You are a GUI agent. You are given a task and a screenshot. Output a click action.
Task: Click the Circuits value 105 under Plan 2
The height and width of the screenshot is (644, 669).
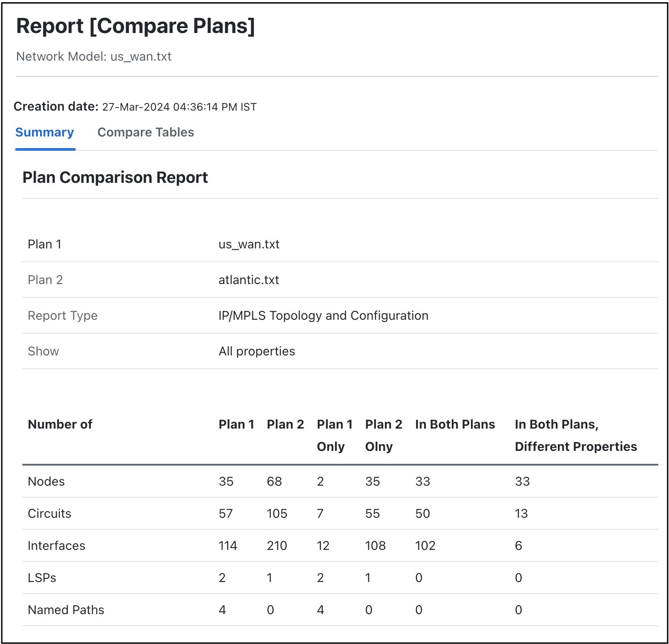pyautogui.click(x=277, y=513)
